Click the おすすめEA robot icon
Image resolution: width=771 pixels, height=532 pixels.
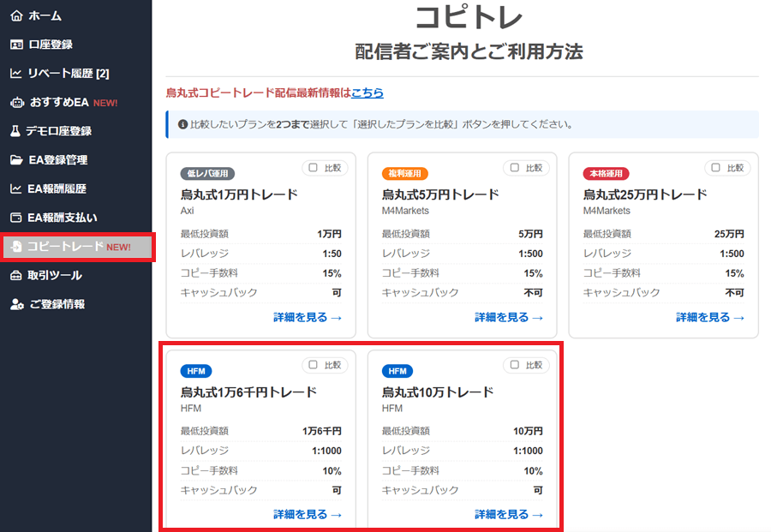click(x=17, y=102)
